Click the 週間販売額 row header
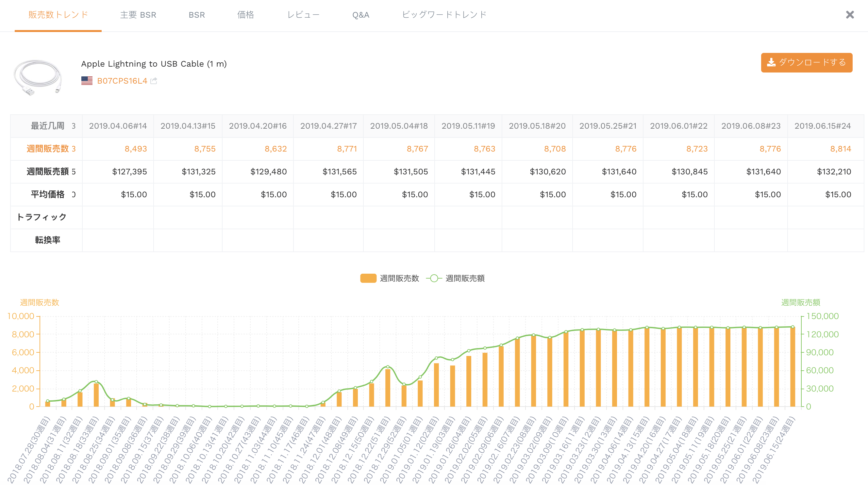 click(x=48, y=172)
